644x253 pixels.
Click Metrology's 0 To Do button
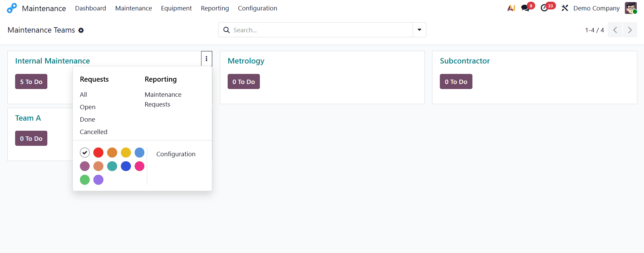tap(244, 82)
